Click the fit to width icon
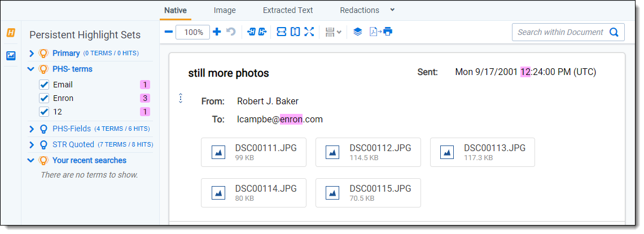The image size is (644, 234). pos(281,32)
